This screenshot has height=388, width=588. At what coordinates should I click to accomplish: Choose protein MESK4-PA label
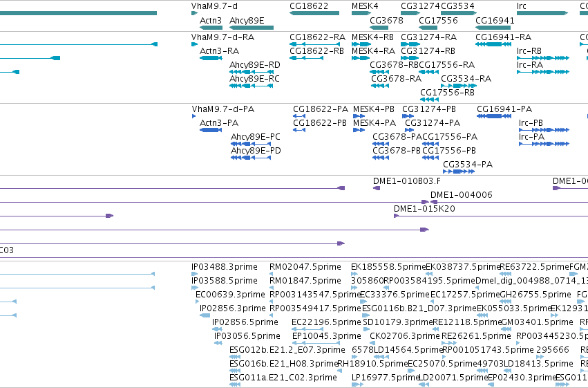pos(374,122)
